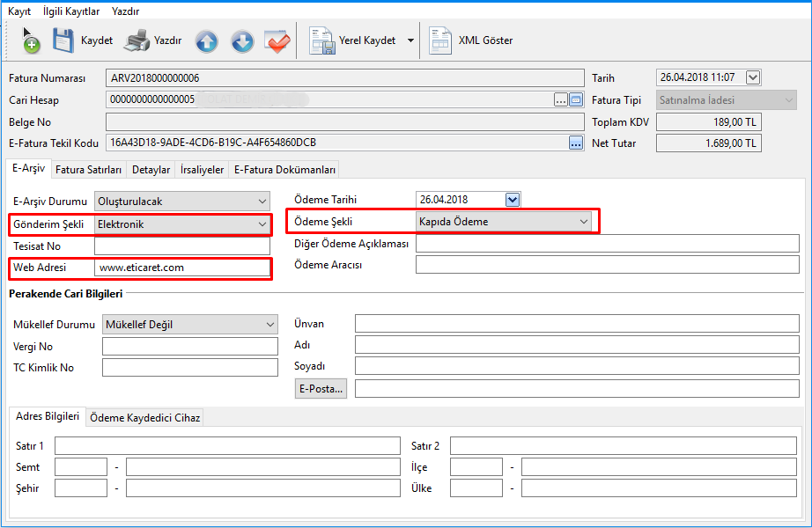Click the new record icon with green plus
Screen dimensions: 812x528
[x=30, y=40]
